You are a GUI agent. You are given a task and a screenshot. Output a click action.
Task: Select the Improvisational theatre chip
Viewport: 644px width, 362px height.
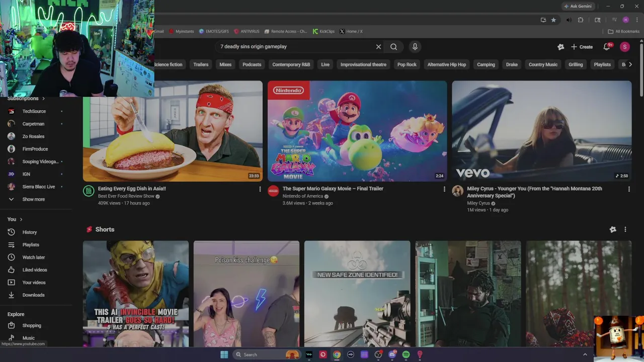click(363, 64)
